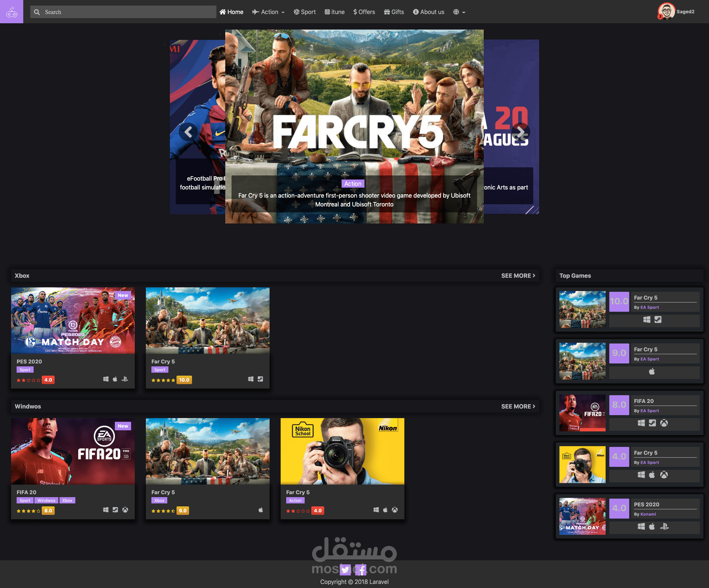Click Windows icon on Xbox Far Cry 5 card
The width and height of the screenshot is (709, 588).
251,379
